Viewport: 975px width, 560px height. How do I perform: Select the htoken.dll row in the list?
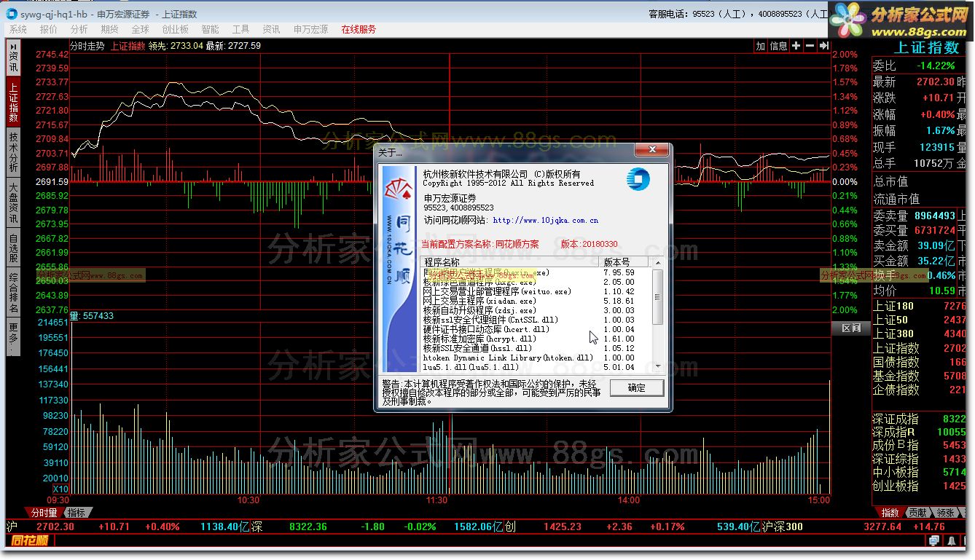click(x=536, y=358)
